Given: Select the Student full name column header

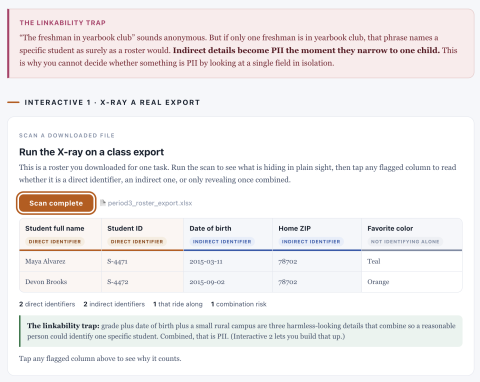Looking at the screenshot, I should [60, 234].
